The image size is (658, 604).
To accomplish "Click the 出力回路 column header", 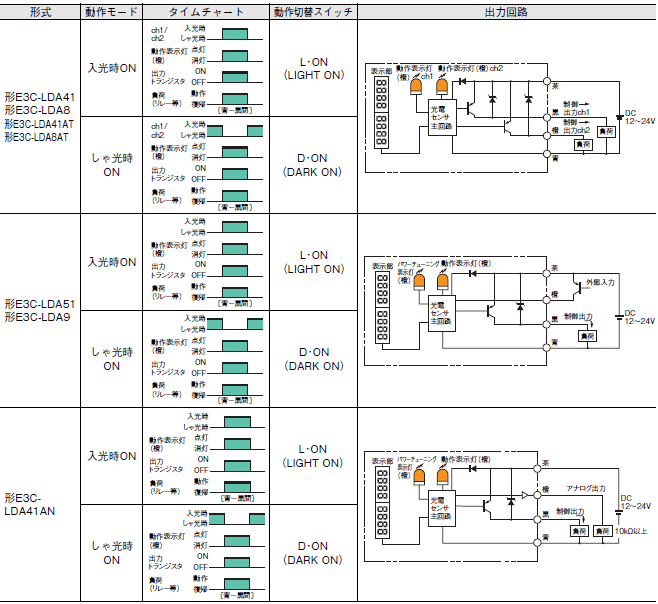I will [x=506, y=12].
